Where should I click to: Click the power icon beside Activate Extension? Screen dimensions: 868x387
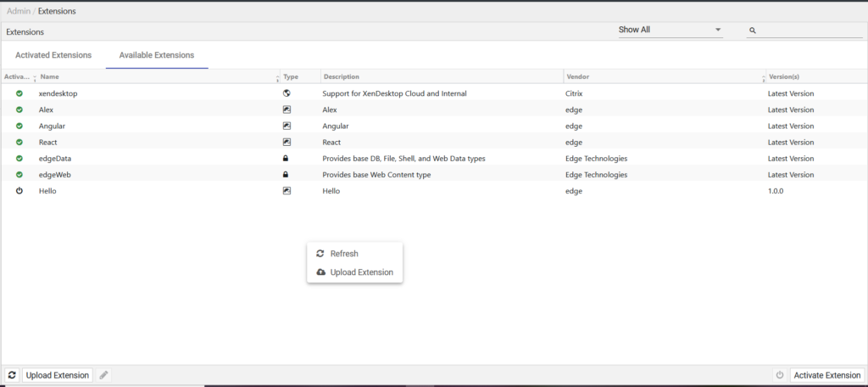[x=780, y=375]
